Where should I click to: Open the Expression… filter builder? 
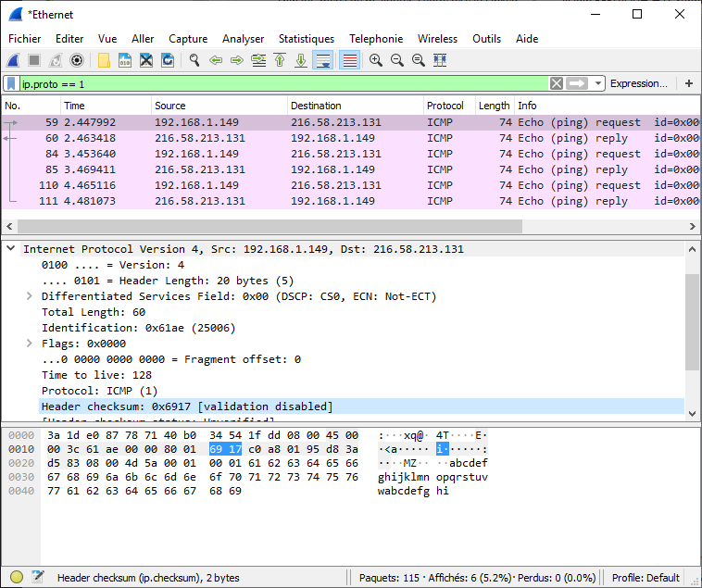click(x=638, y=83)
